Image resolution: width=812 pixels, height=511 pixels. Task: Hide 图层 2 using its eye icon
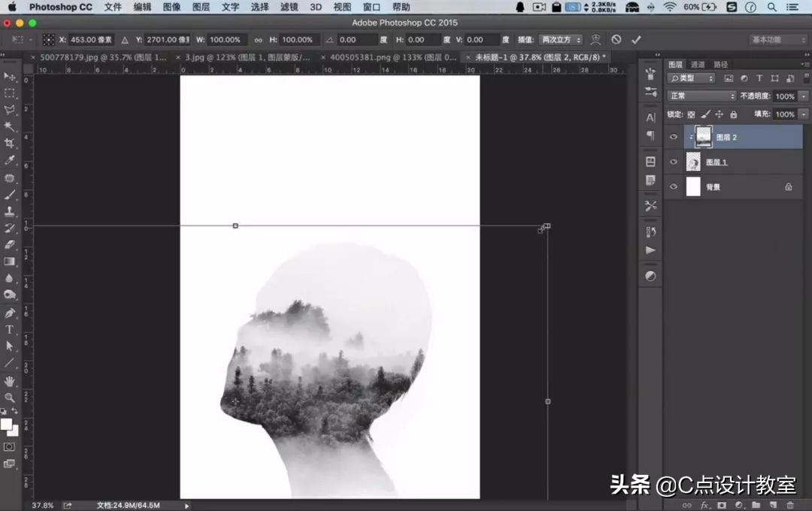(674, 137)
